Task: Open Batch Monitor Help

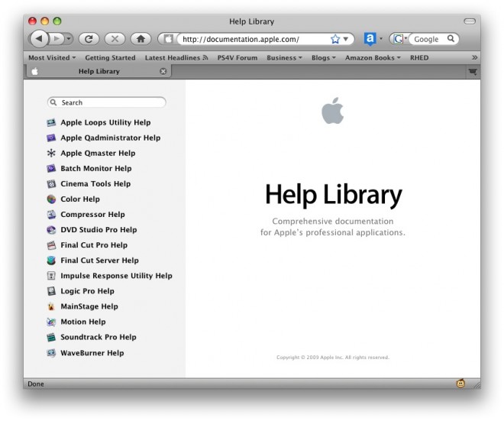Action: pyautogui.click(x=95, y=169)
